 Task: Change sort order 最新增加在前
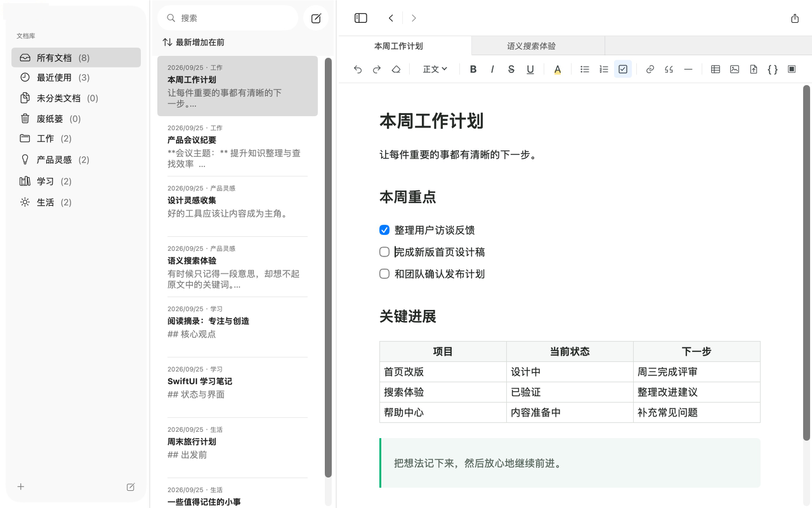point(193,42)
